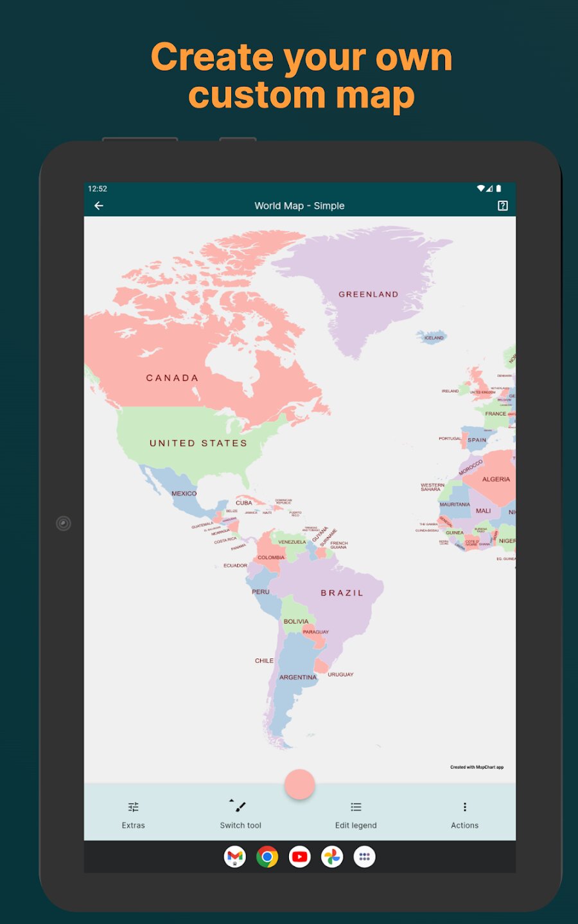Open the app drawer grid icon
The height and width of the screenshot is (924, 578).
click(364, 857)
